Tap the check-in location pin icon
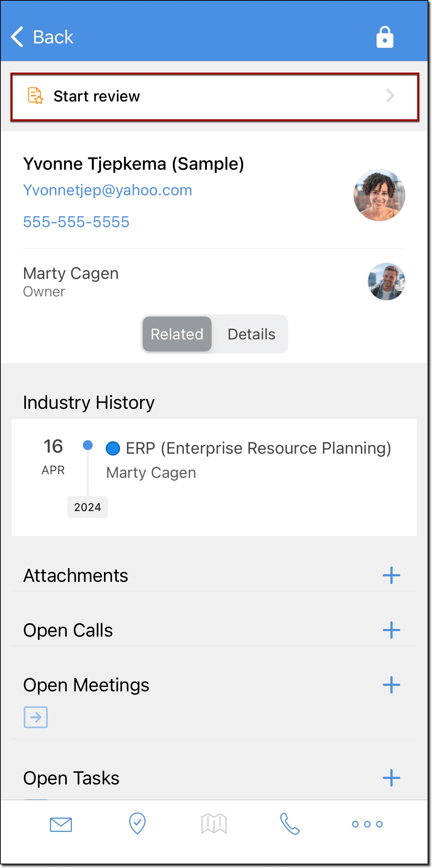Image resolution: width=432 pixels, height=868 pixels. pos(138,823)
